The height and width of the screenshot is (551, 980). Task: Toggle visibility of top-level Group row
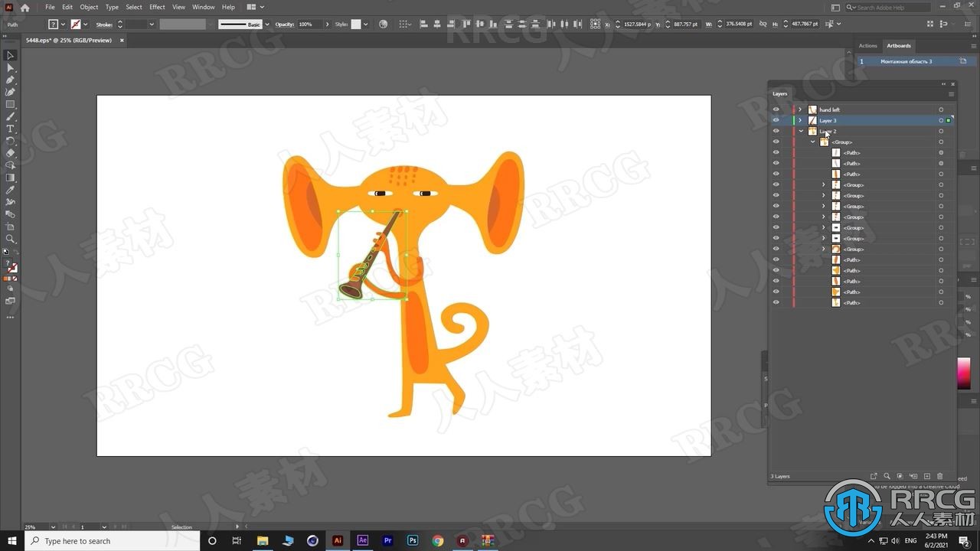click(x=776, y=142)
